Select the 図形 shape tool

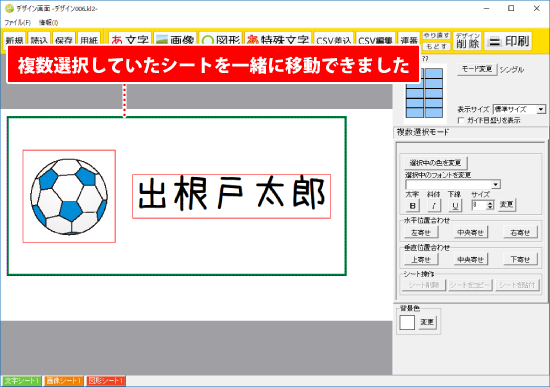coord(221,39)
